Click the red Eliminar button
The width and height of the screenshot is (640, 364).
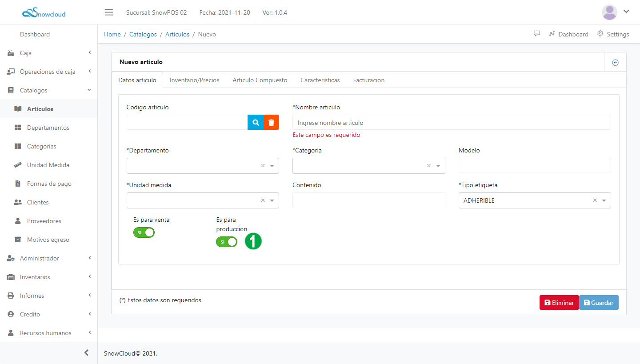point(559,303)
